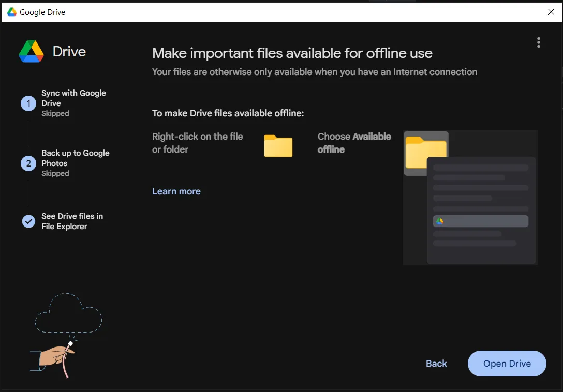Click the Back button
The height and width of the screenshot is (392, 563).
(436, 363)
